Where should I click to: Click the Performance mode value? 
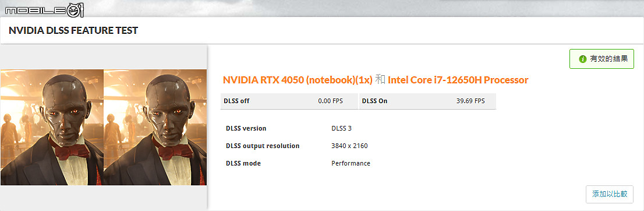coord(351,164)
